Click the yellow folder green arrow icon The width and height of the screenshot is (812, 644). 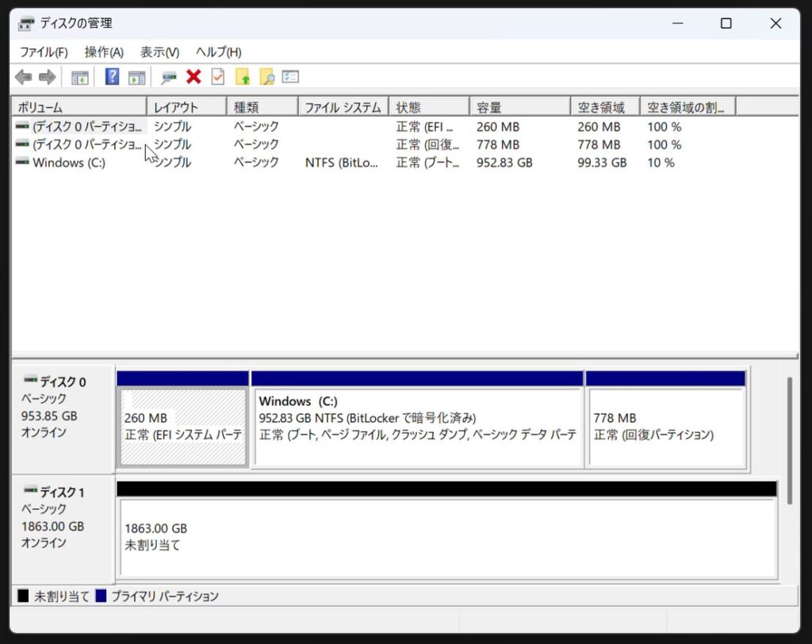243,77
